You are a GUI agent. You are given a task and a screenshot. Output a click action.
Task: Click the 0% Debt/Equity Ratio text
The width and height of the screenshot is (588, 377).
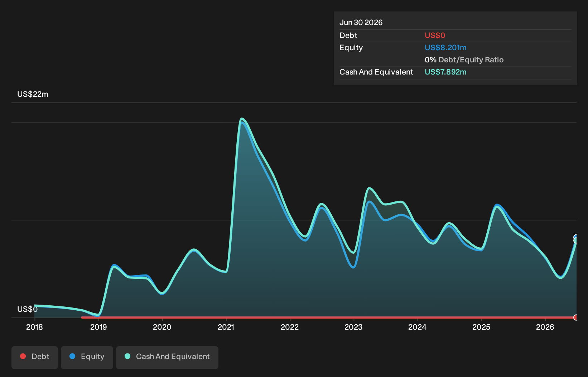point(464,60)
